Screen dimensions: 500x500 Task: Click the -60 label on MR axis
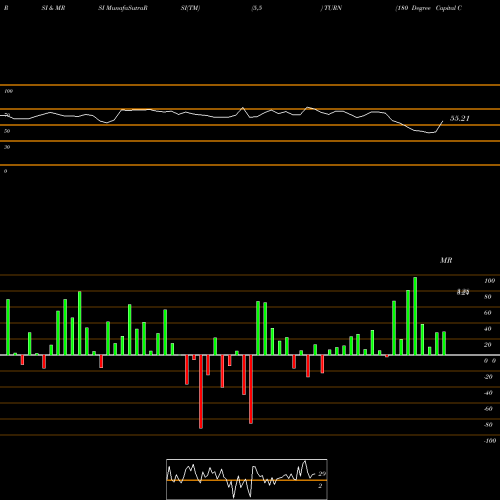click(488, 409)
